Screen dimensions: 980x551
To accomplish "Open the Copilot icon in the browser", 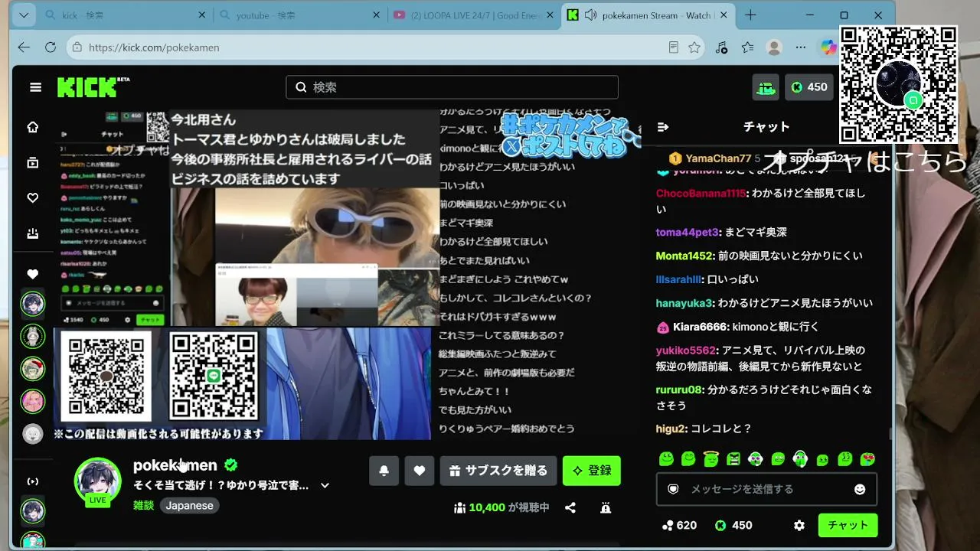I will (x=828, y=47).
